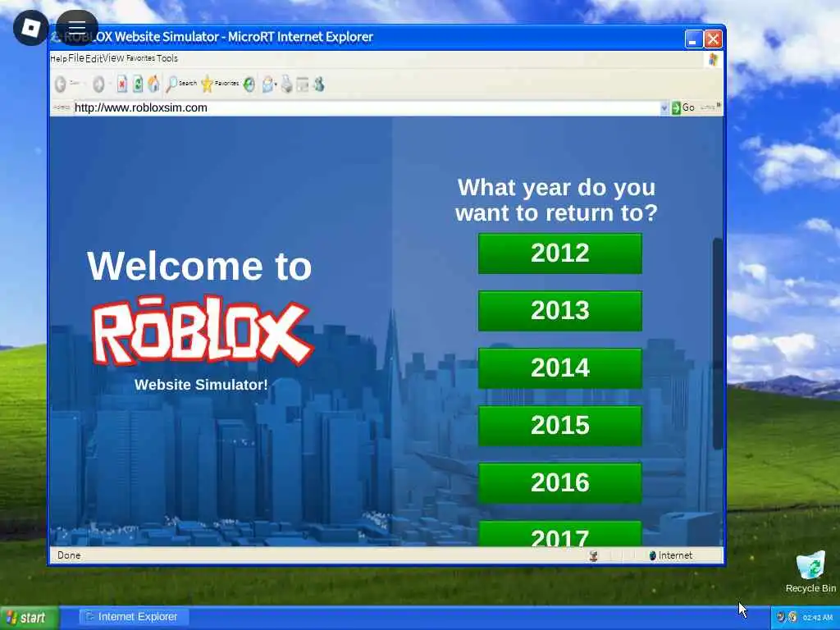Click the Edit page toolbar icon
This screenshot has width=840, height=630.
click(303, 84)
